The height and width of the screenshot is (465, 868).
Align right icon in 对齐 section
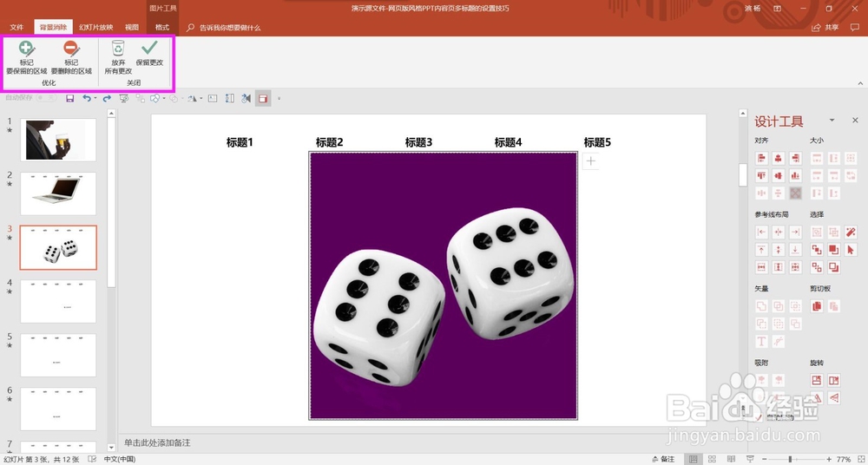795,158
